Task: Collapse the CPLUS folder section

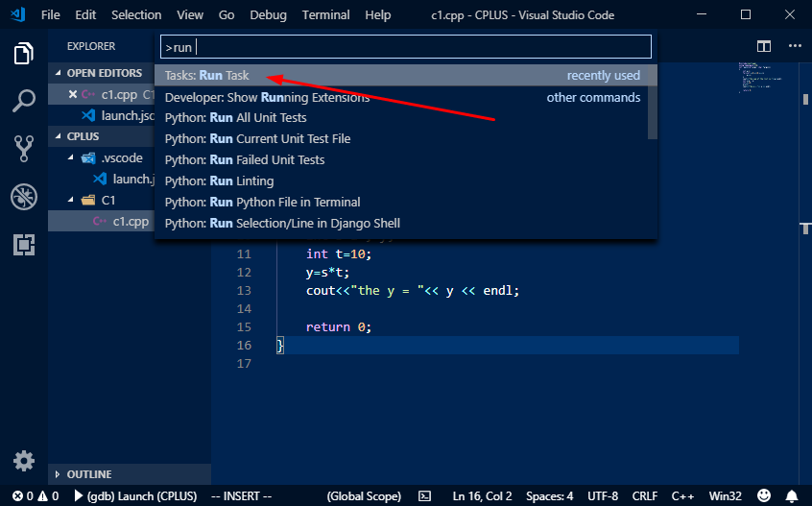Action: click(x=58, y=136)
